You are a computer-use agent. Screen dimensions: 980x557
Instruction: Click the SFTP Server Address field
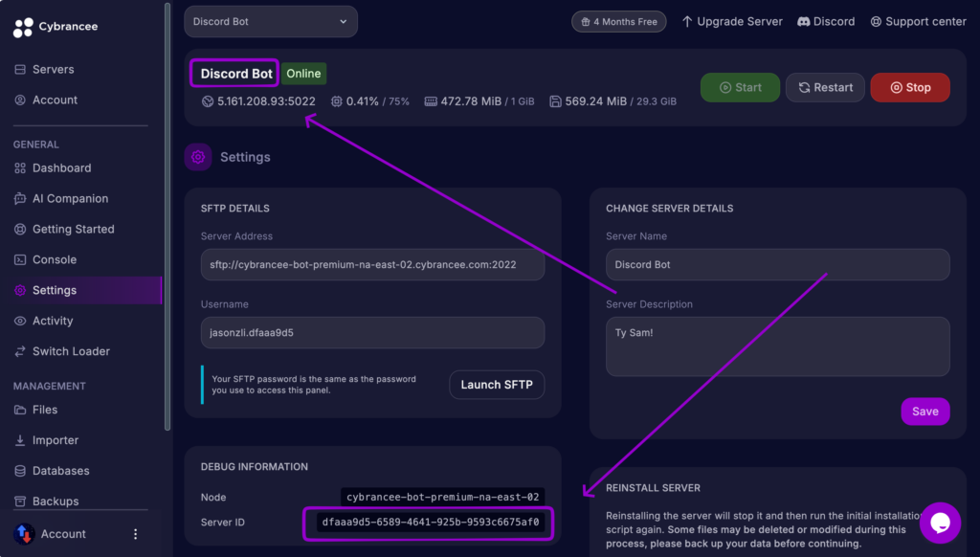click(x=372, y=265)
